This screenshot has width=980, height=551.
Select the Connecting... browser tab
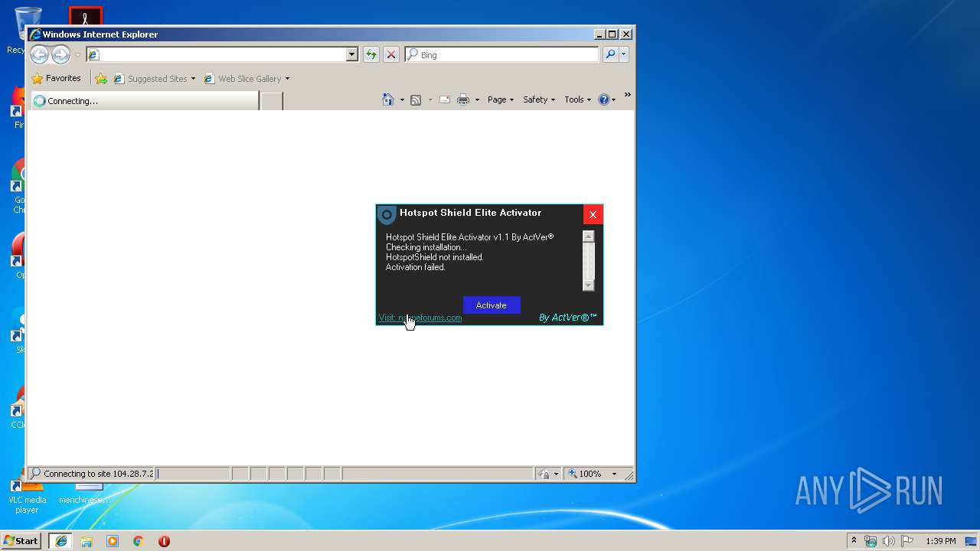tap(145, 100)
